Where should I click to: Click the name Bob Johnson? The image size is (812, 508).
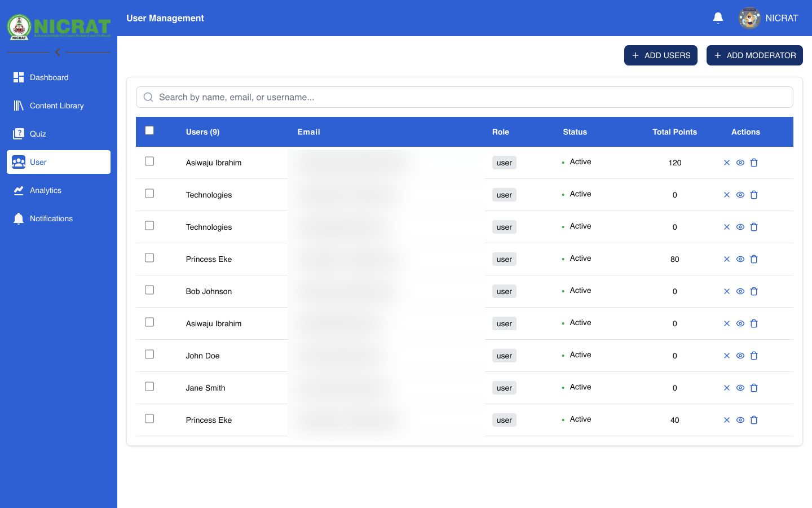click(209, 291)
